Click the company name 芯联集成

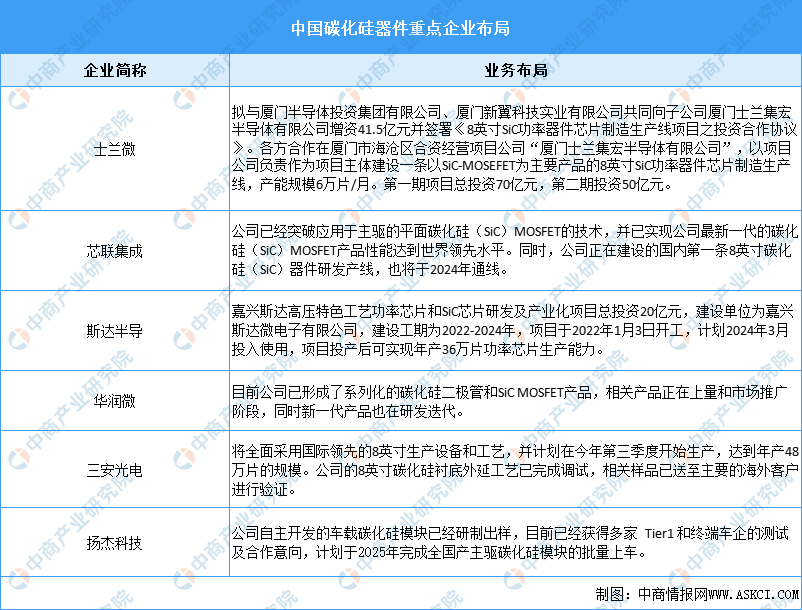coord(115,251)
